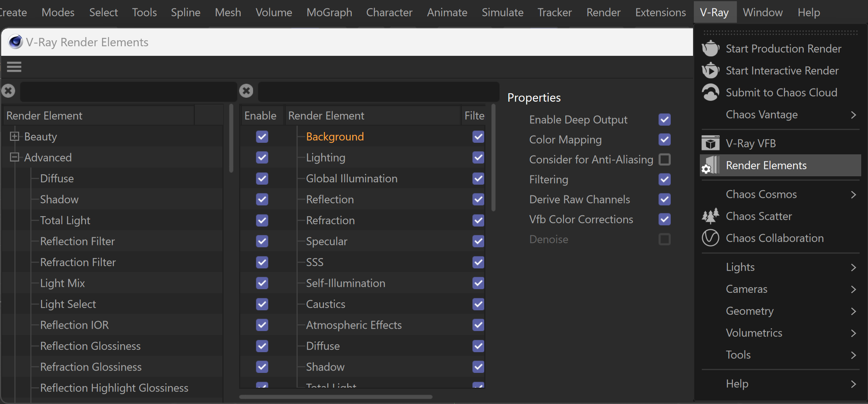The image size is (868, 404).
Task: Click the Submit to Chaos Cloud icon
Action: tap(710, 93)
